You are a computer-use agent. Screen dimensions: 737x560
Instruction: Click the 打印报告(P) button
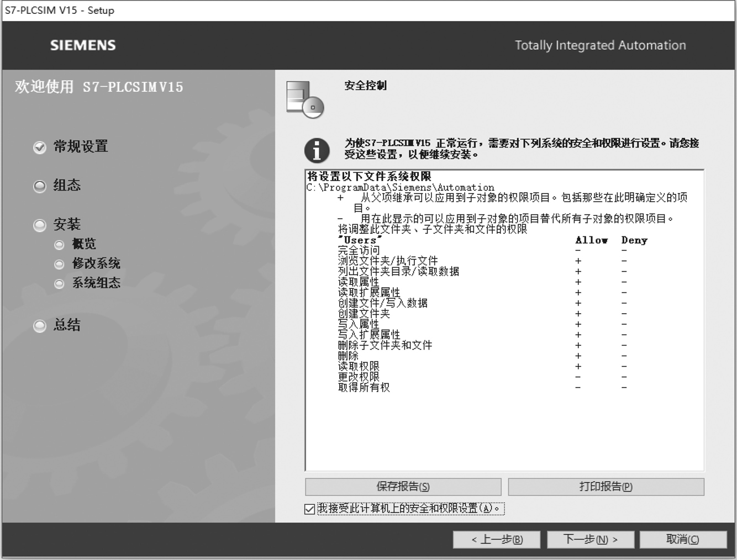pos(606,487)
